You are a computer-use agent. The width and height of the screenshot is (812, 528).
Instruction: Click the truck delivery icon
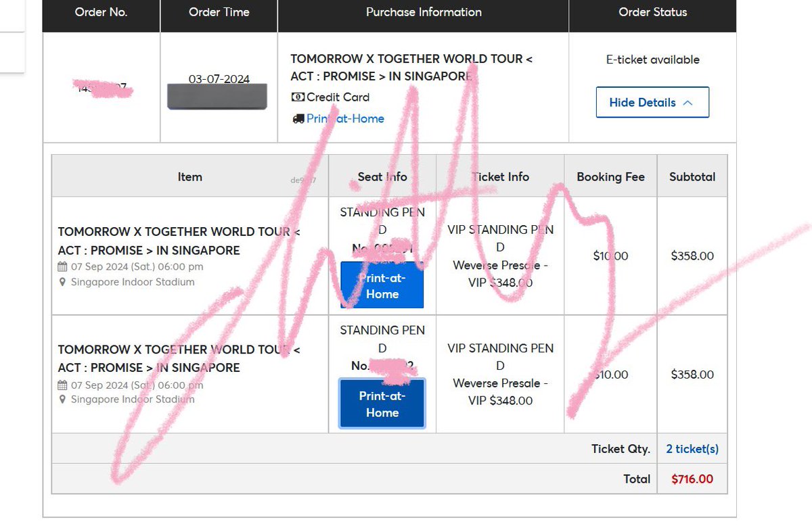pyautogui.click(x=298, y=118)
